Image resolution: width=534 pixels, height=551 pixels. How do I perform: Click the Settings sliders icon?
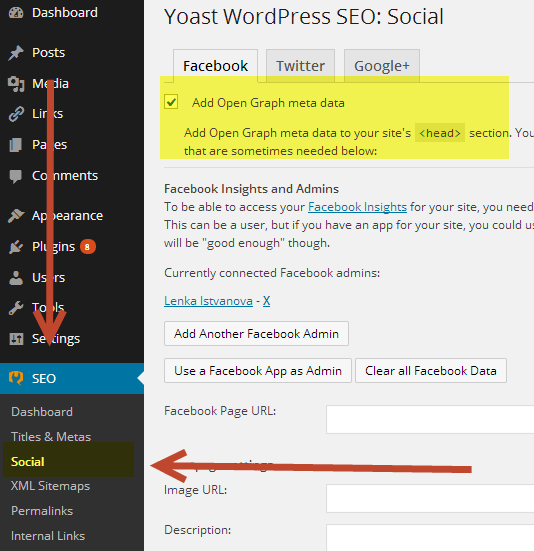click(16, 339)
